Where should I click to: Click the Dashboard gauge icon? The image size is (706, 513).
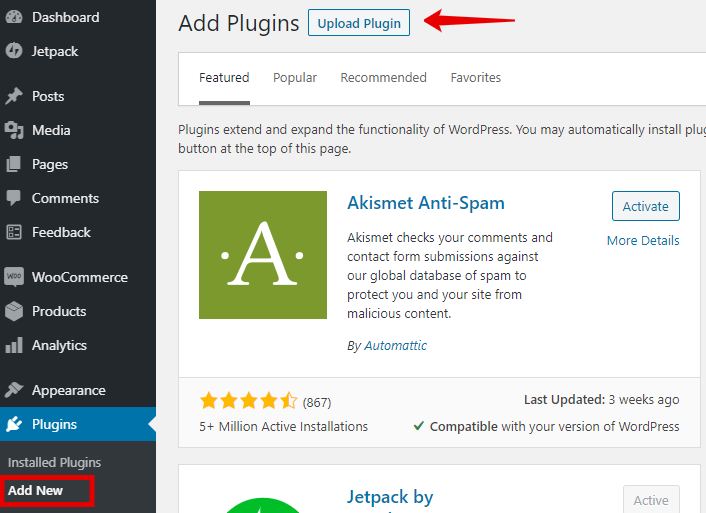tap(14, 17)
